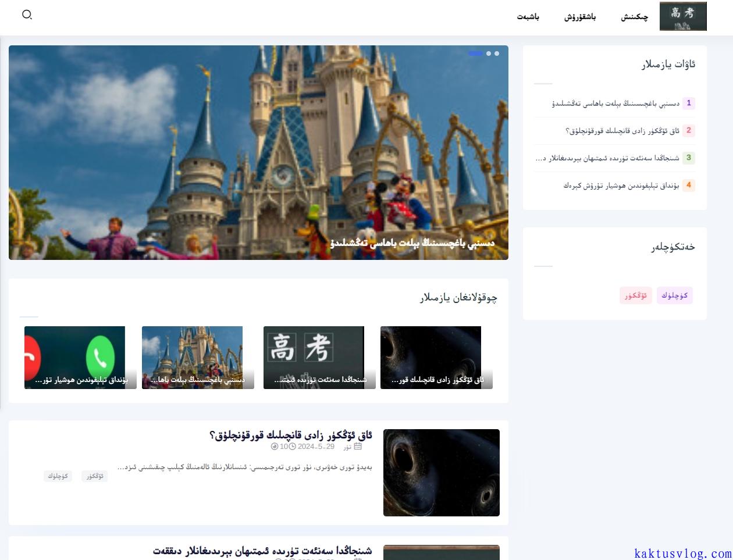
Task: Open the black hole recommended post thumbnail
Action: [436, 357]
